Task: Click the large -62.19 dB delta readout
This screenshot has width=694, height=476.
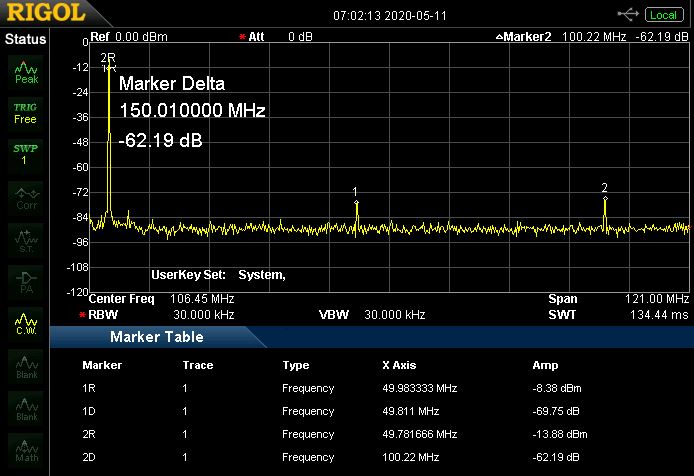Action: click(161, 140)
